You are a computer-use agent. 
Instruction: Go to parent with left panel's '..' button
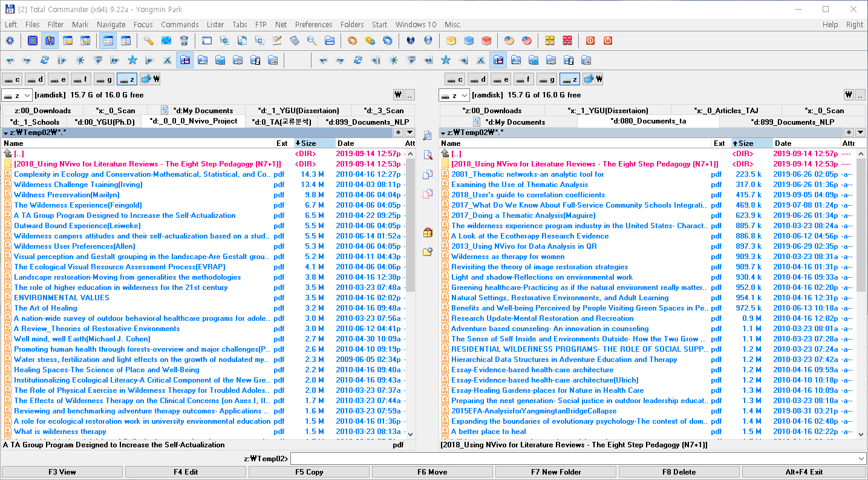[x=410, y=95]
